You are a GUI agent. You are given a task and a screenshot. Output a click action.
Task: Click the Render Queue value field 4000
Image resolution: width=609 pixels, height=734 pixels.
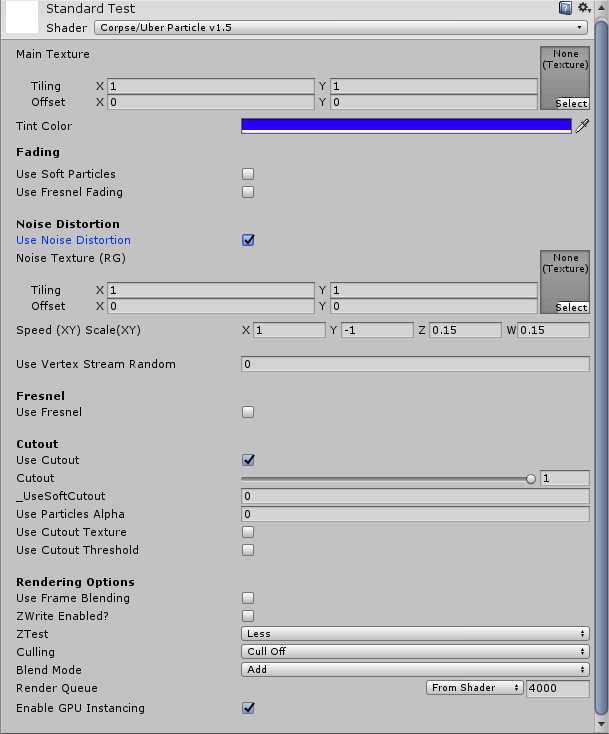(x=558, y=688)
